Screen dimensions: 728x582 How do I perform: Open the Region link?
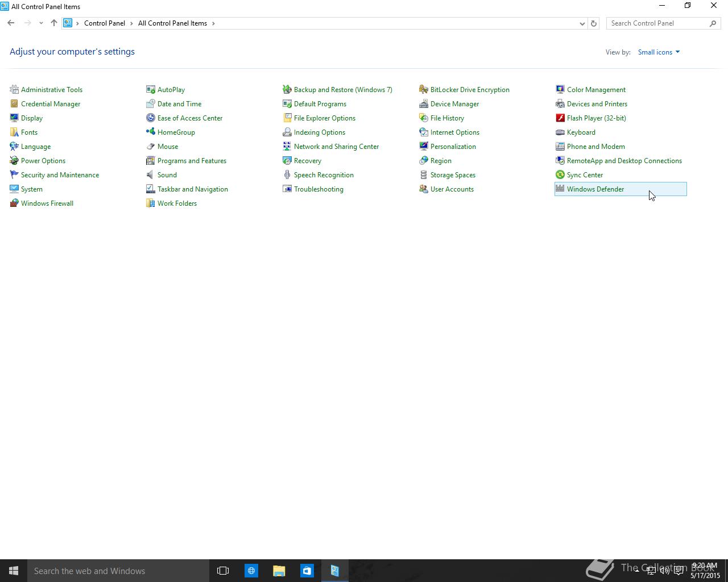pyautogui.click(x=441, y=161)
